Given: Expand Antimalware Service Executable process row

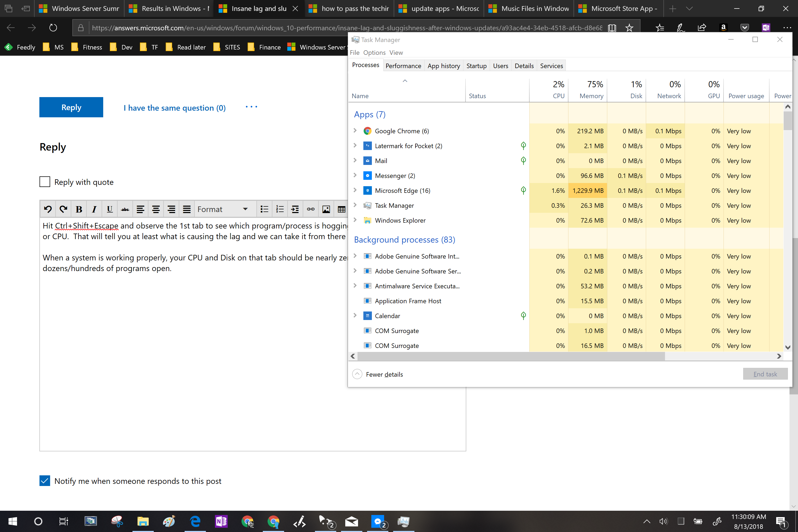Looking at the screenshot, I should pos(355,286).
